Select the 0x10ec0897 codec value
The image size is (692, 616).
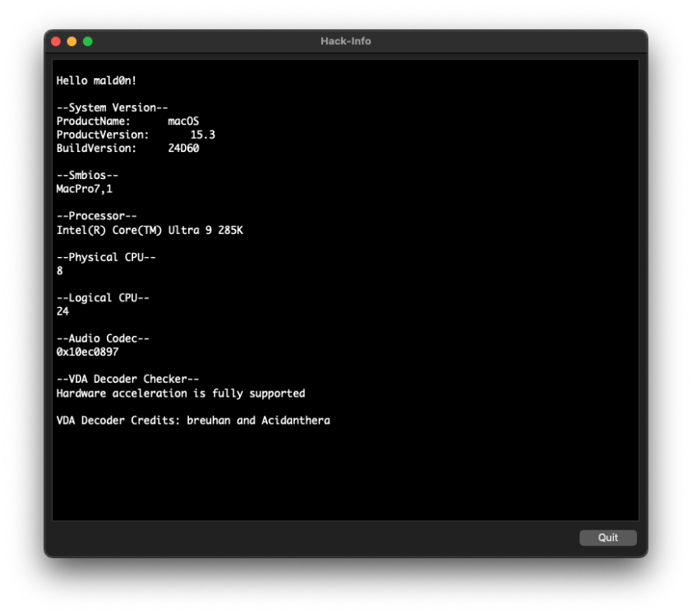pyautogui.click(x=87, y=352)
